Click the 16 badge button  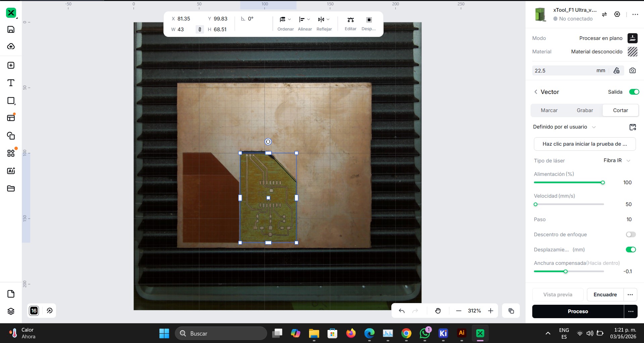point(34,311)
